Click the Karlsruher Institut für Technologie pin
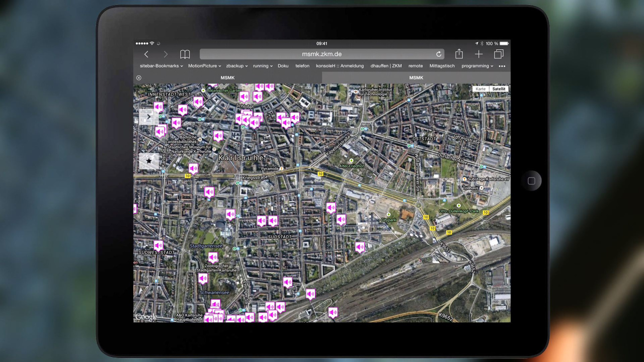Viewport: 644px width, 362px height. click(x=355, y=92)
